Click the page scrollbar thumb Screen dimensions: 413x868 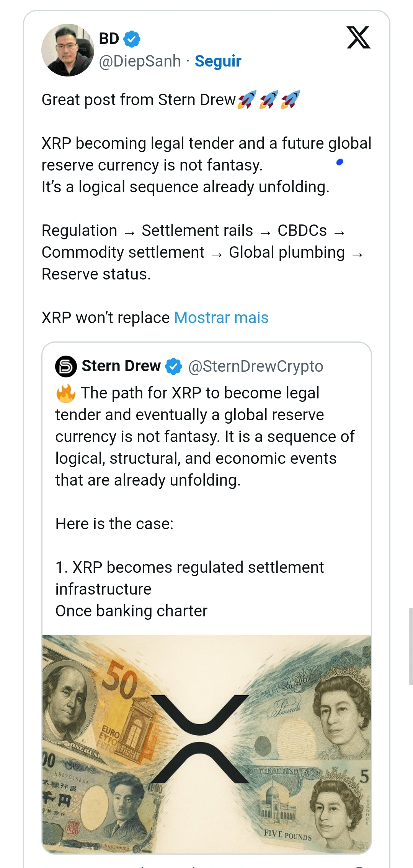[x=411, y=646]
